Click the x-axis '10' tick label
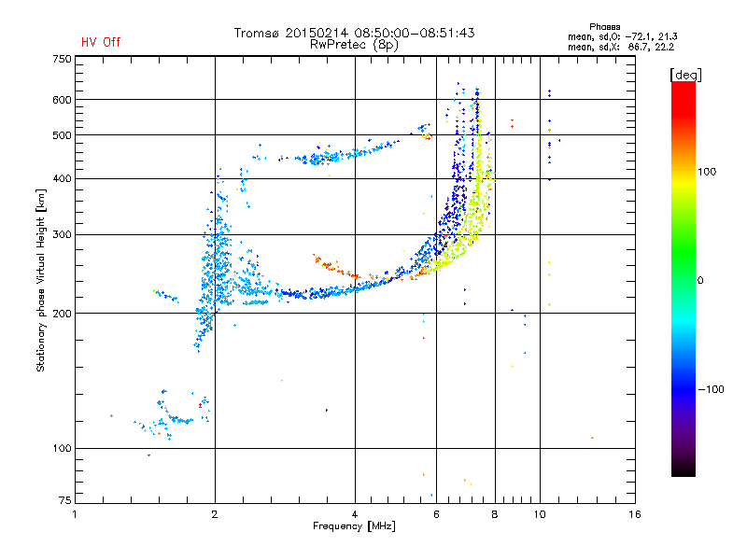The height and width of the screenshot is (560, 747). 540,514
